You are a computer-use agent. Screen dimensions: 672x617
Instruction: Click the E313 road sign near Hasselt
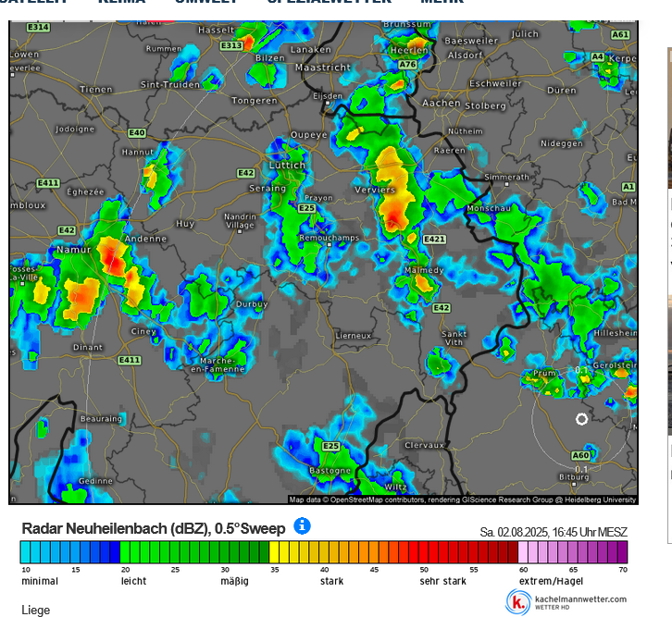point(231,45)
